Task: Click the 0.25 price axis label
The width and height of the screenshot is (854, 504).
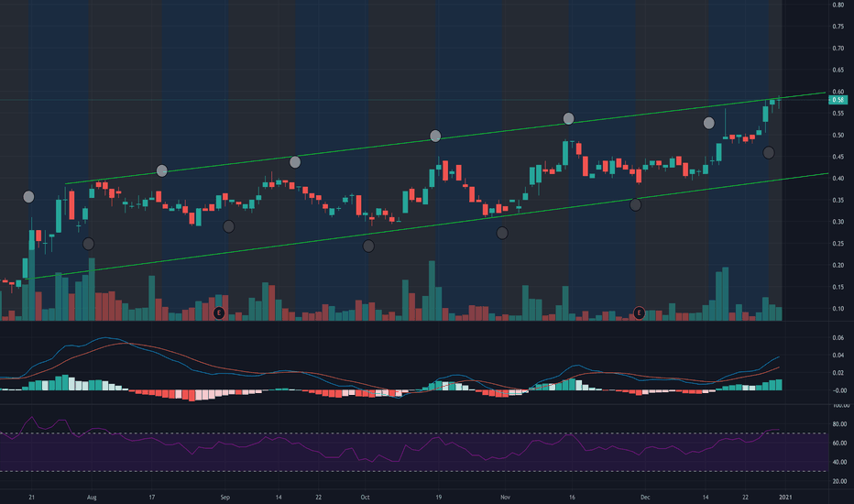Action: [838, 244]
